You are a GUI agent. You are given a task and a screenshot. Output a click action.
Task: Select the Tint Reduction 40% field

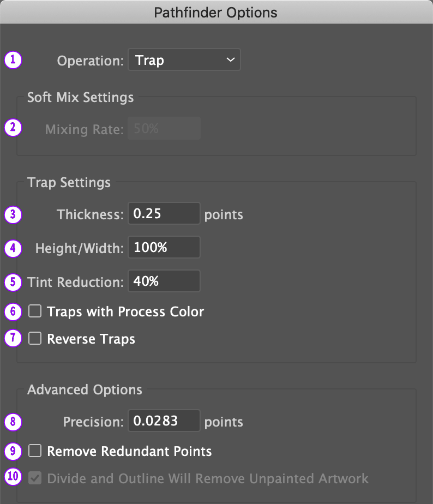click(164, 281)
